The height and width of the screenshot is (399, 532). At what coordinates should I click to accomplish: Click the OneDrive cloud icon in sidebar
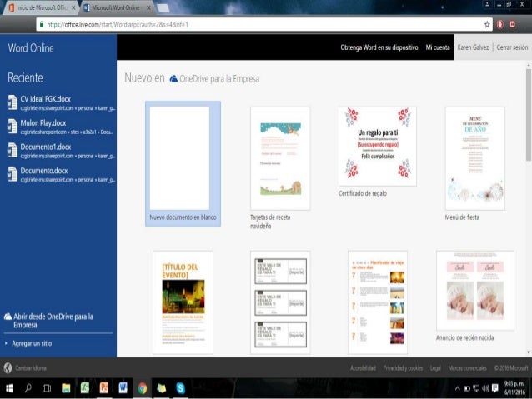[8, 317]
